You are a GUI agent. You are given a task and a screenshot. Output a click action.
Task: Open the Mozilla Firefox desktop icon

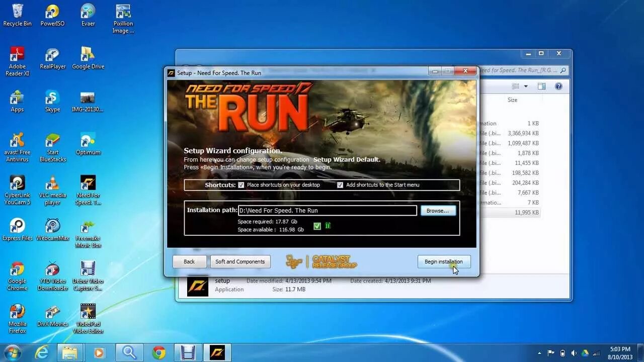[17, 318]
